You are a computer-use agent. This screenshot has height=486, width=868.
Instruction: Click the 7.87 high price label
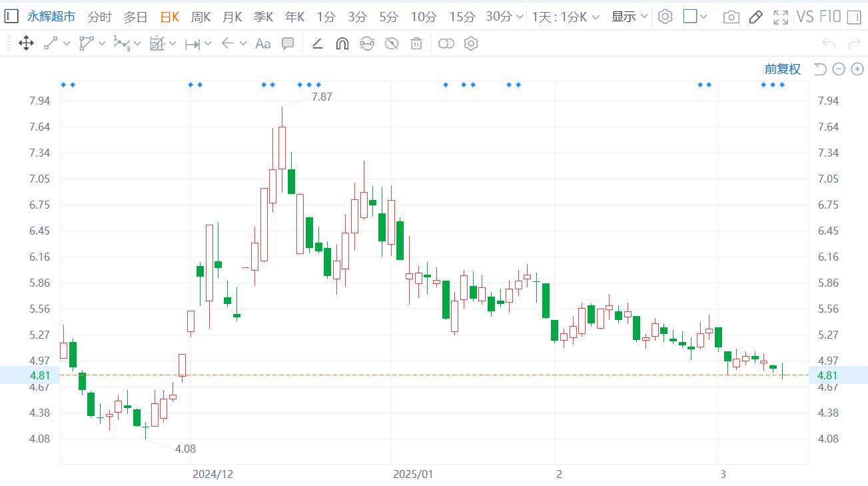point(322,97)
